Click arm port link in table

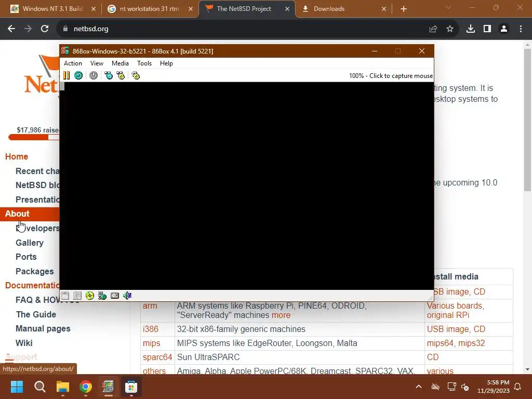coord(150,305)
